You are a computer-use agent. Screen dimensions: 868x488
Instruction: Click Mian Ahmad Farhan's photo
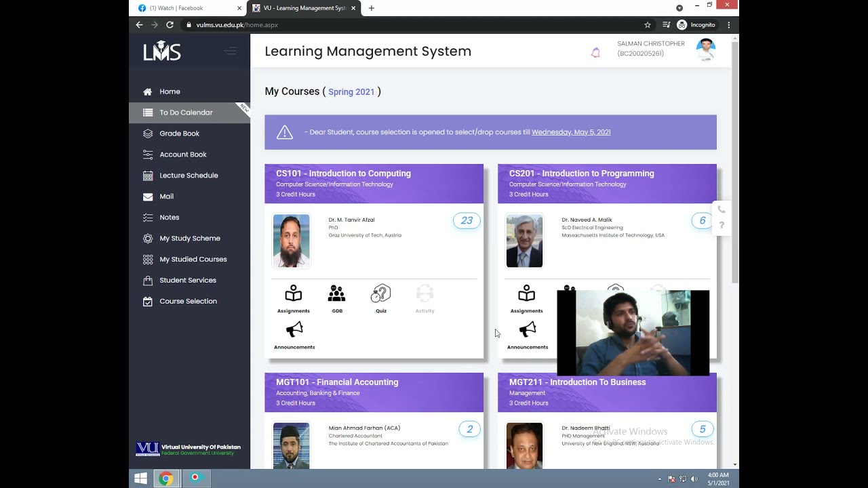291,445
